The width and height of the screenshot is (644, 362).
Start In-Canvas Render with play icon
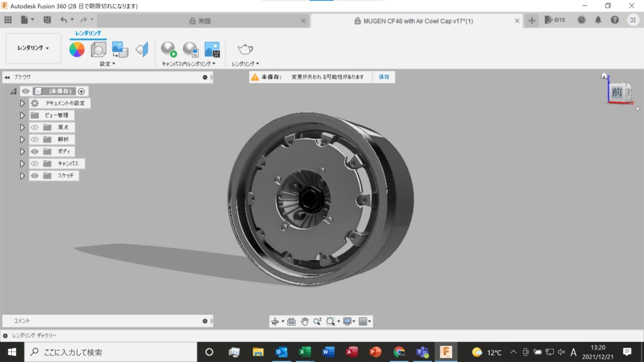click(x=169, y=50)
